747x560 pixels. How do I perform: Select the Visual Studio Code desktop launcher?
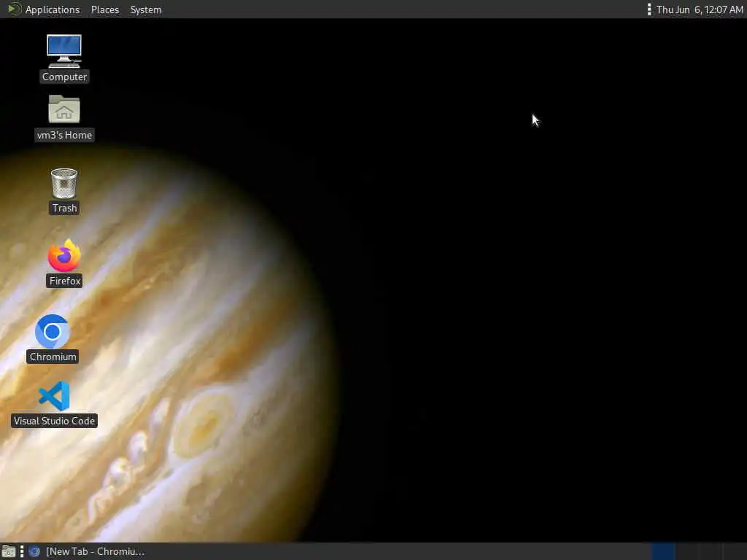[54, 404]
